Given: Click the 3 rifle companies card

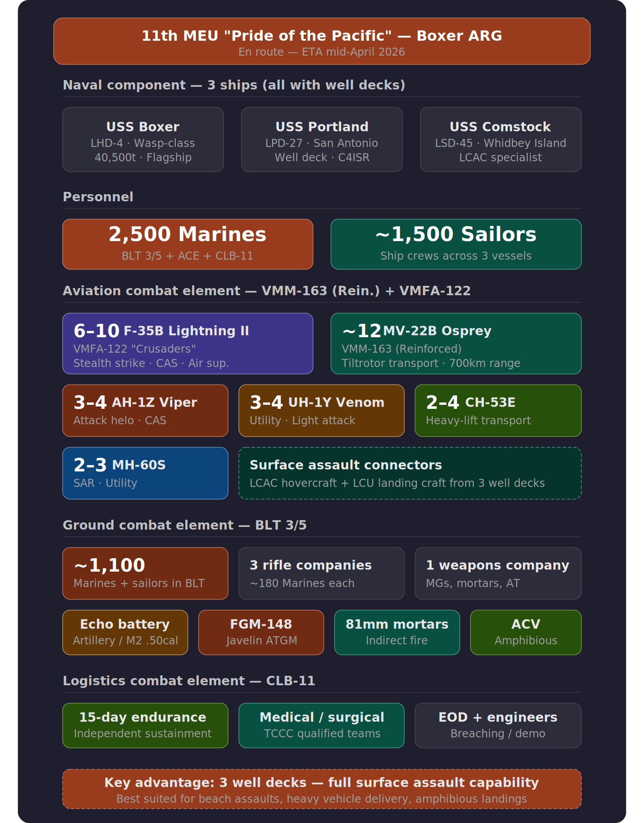Looking at the screenshot, I should point(322,573).
